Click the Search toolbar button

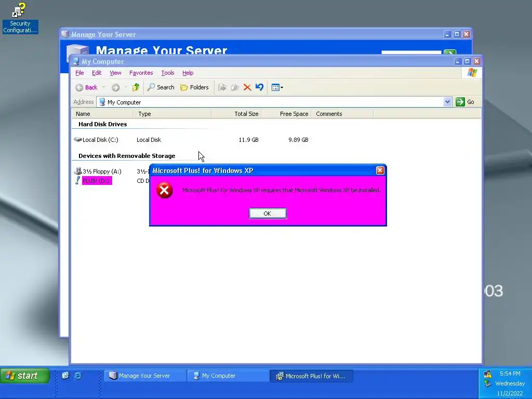[x=161, y=87]
